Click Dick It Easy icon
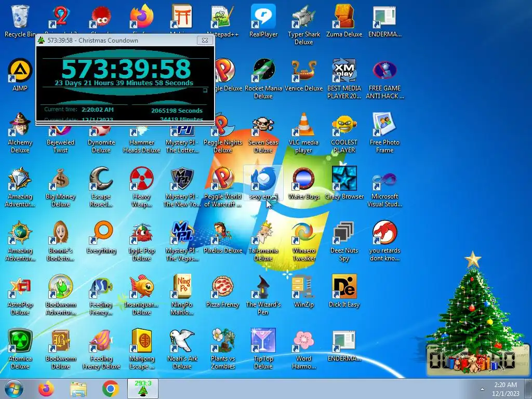532x399 pixels. (x=344, y=291)
